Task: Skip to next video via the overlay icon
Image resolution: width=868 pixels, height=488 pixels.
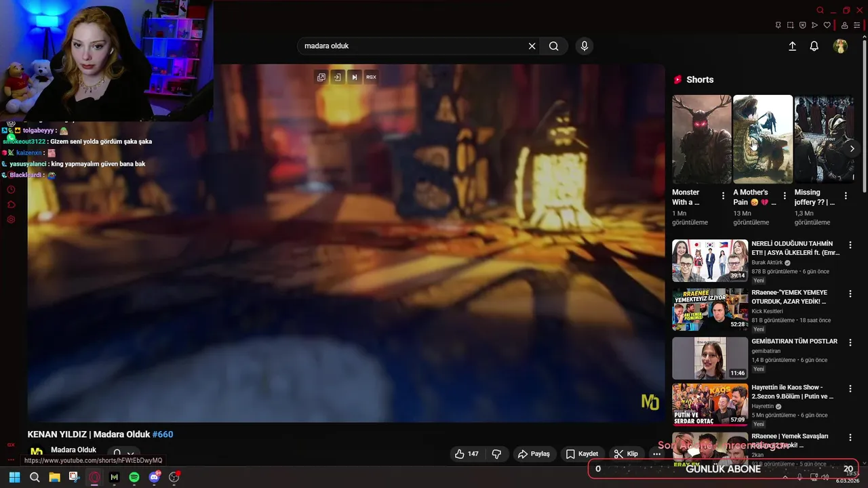Action: pos(354,77)
